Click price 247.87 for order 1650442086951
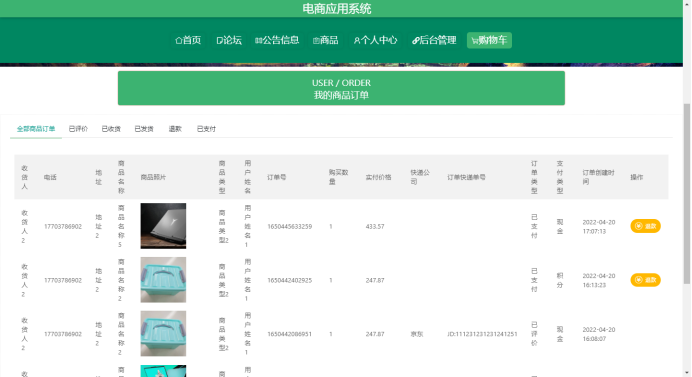The width and height of the screenshot is (692, 377). (375, 334)
